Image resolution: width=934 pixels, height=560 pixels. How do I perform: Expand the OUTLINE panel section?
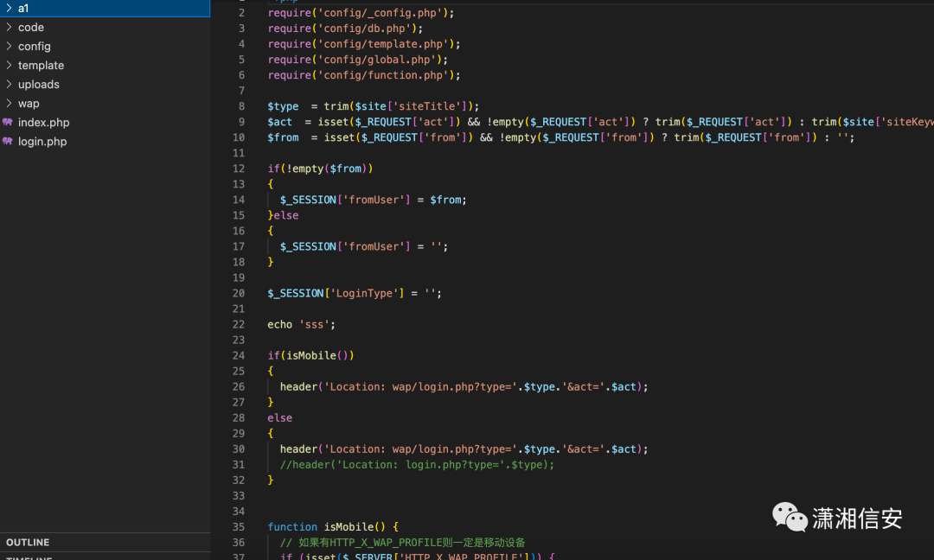pyautogui.click(x=28, y=542)
